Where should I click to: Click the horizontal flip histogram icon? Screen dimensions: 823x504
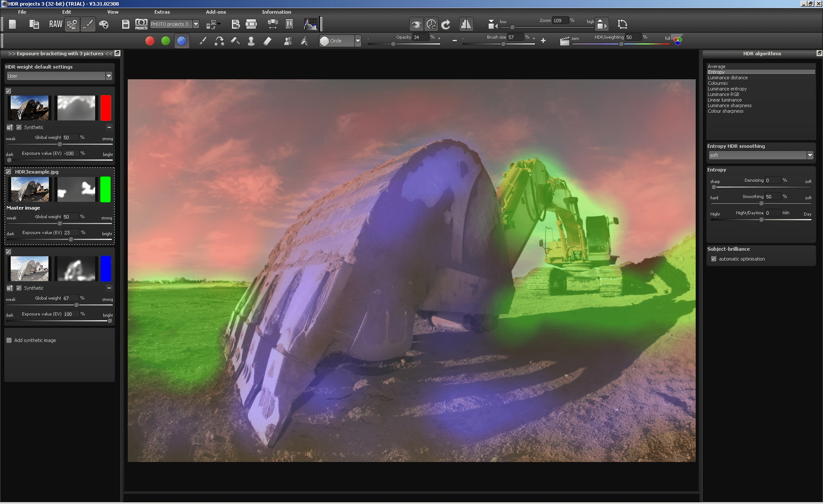coord(467,24)
